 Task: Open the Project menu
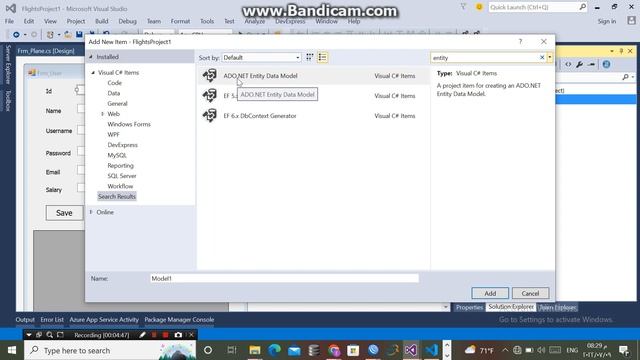click(x=76, y=21)
